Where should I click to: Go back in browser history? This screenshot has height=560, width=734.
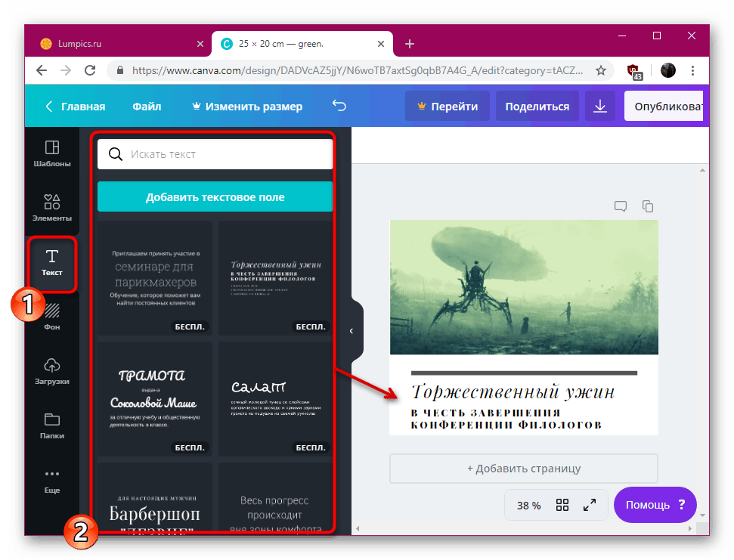click(x=42, y=70)
